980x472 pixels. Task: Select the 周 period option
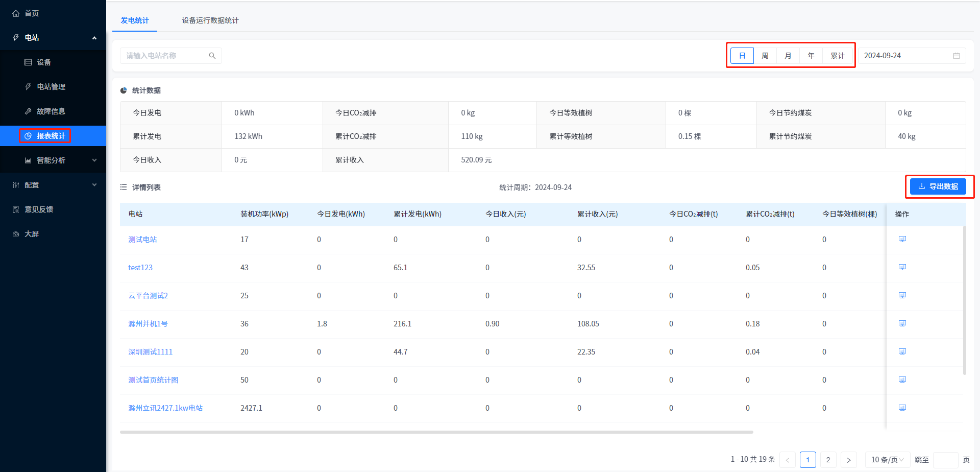pos(765,56)
